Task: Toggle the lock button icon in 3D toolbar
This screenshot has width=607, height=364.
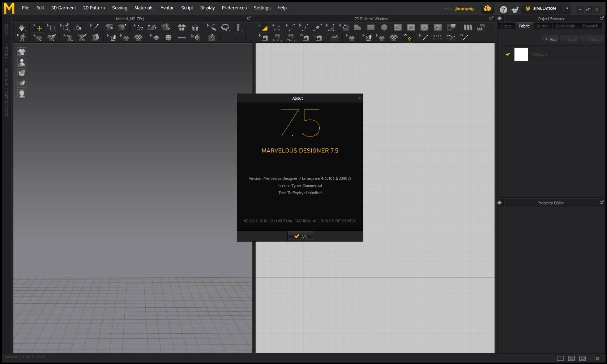Action: 195,37
